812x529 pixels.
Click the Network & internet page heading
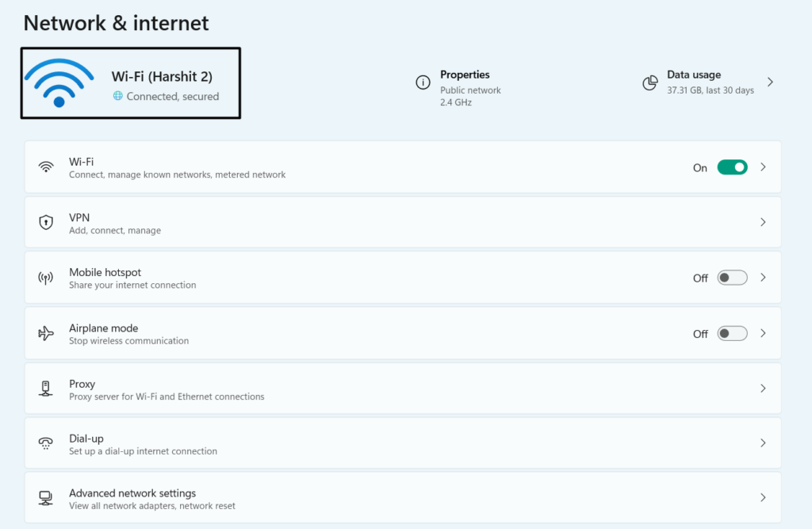pos(116,23)
